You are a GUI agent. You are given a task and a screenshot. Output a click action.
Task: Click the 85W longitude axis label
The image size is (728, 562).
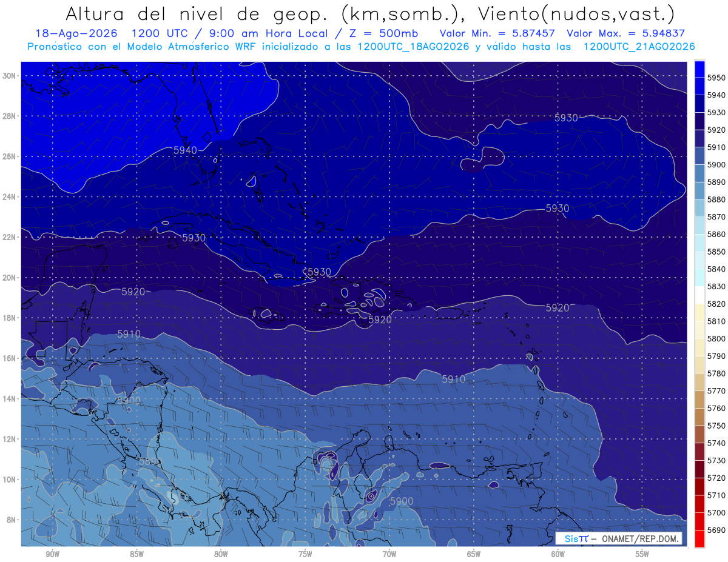coord(136,554)
